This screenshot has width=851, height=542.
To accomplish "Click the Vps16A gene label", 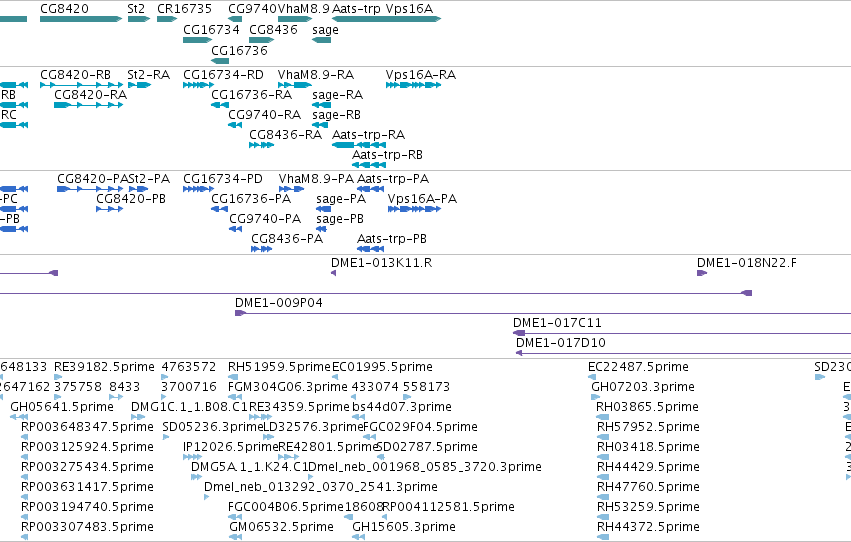I will click(x=409, y=9).
